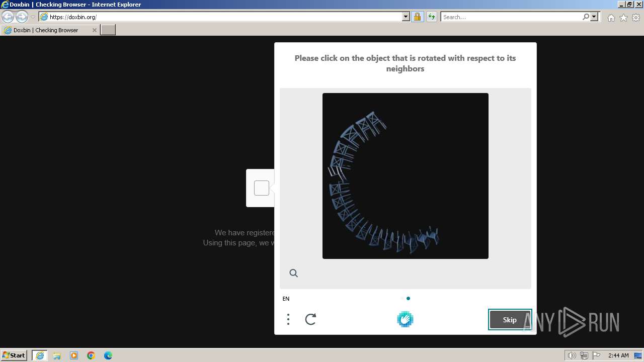The height and width of the screenshot is (362, 644).
Task: Expand the search provider dropdown arrow
Action: coord(594,17)
